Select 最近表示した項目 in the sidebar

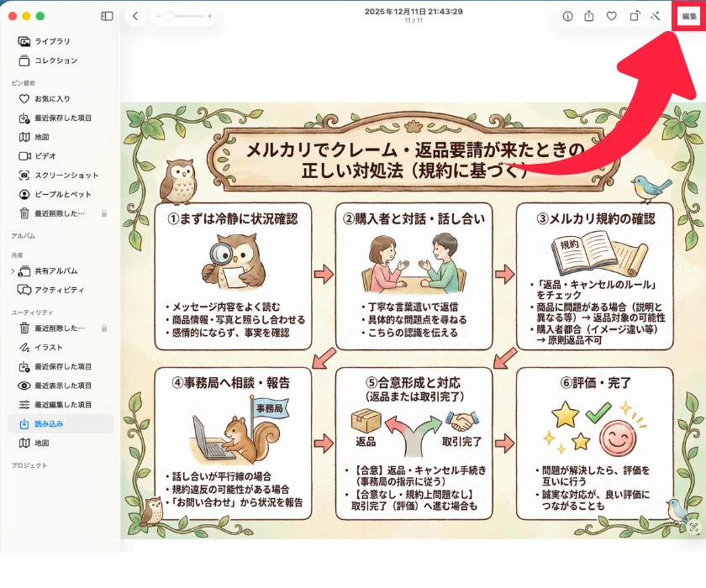61,386
